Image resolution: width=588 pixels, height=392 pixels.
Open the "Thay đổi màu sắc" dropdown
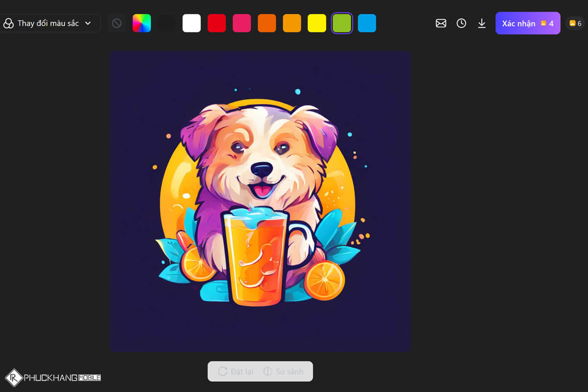(x=48, y=23)
